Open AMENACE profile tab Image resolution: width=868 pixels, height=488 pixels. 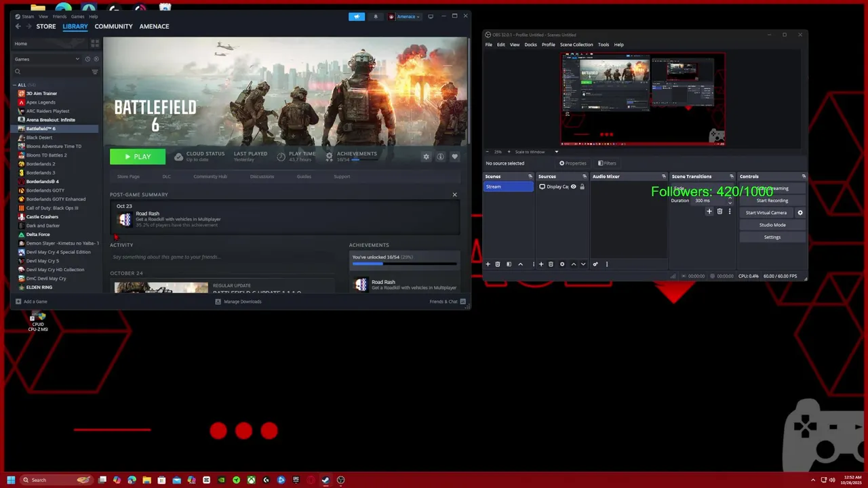tap(154, 26)
